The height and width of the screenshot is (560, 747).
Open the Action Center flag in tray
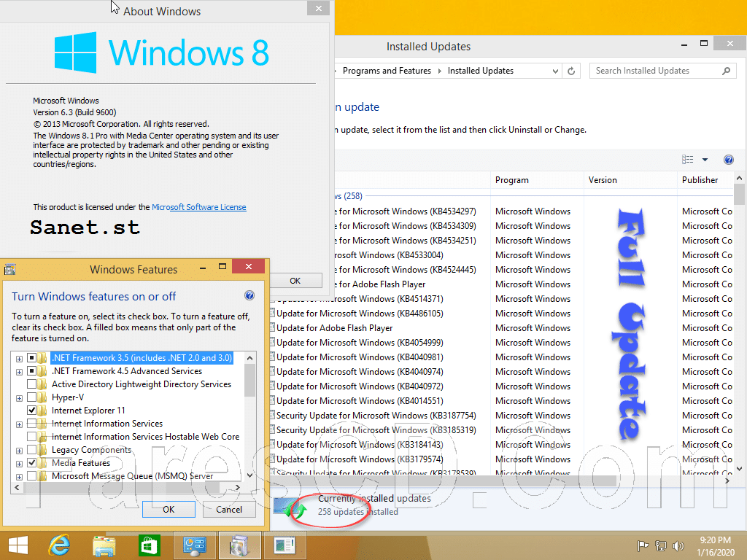click(643, 545)
